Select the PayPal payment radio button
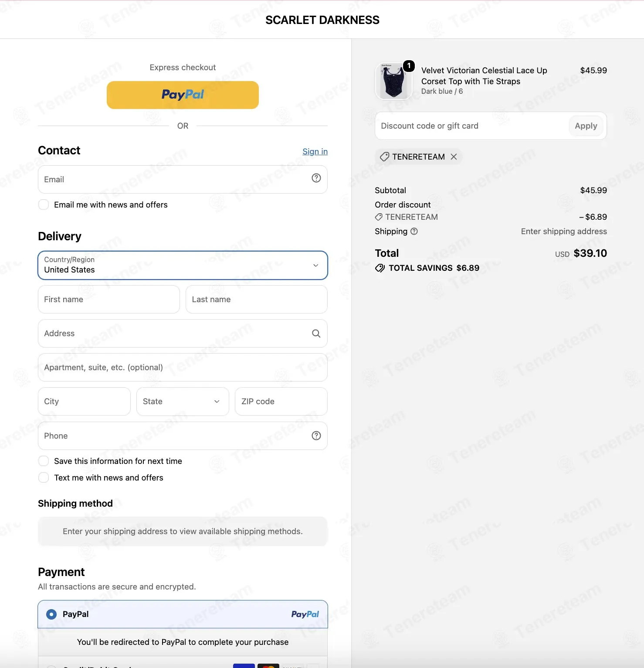Viewport: 644px width, 668px height. pos(51,614)
